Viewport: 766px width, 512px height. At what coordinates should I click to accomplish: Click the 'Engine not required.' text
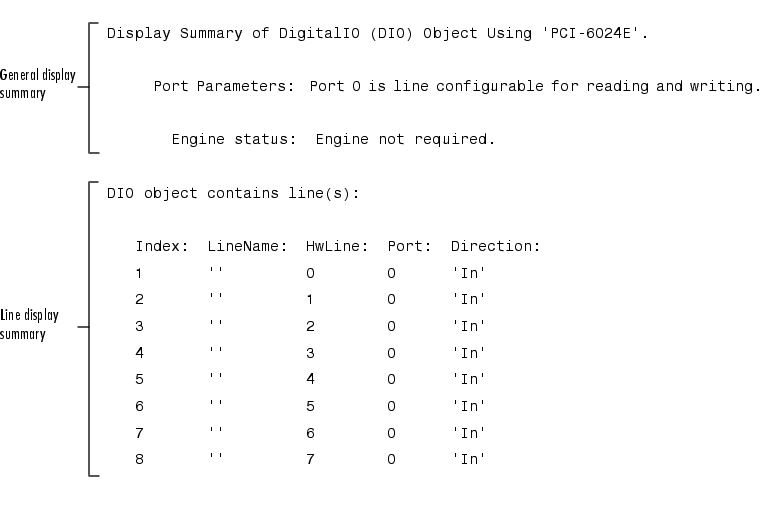tap(405, 139)
